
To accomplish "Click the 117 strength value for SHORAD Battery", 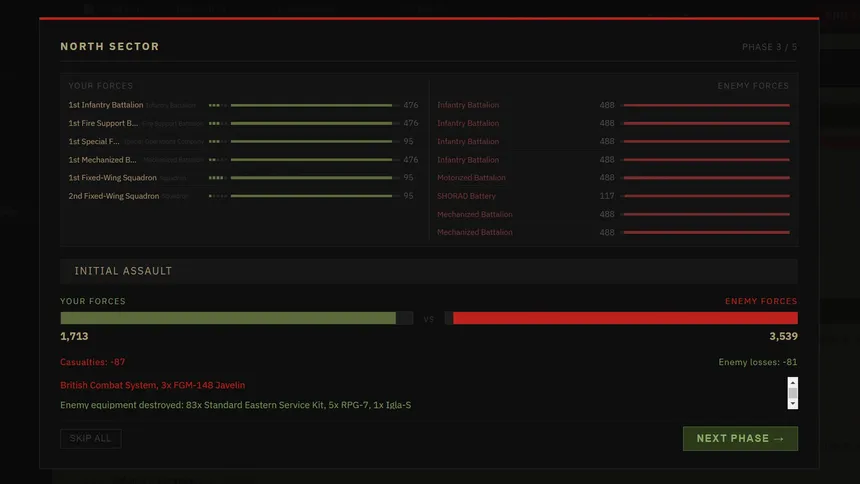I will click(607, 196).
